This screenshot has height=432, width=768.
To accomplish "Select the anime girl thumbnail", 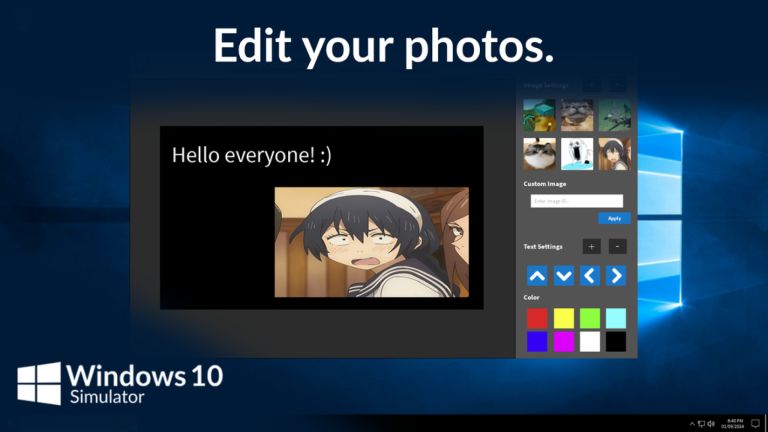I will click(615, 154).
